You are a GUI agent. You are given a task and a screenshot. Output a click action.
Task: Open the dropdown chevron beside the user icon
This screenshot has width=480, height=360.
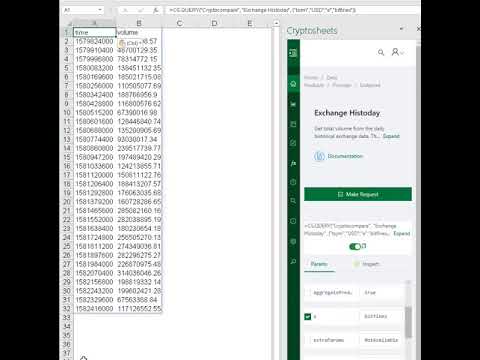coord(402,53)
